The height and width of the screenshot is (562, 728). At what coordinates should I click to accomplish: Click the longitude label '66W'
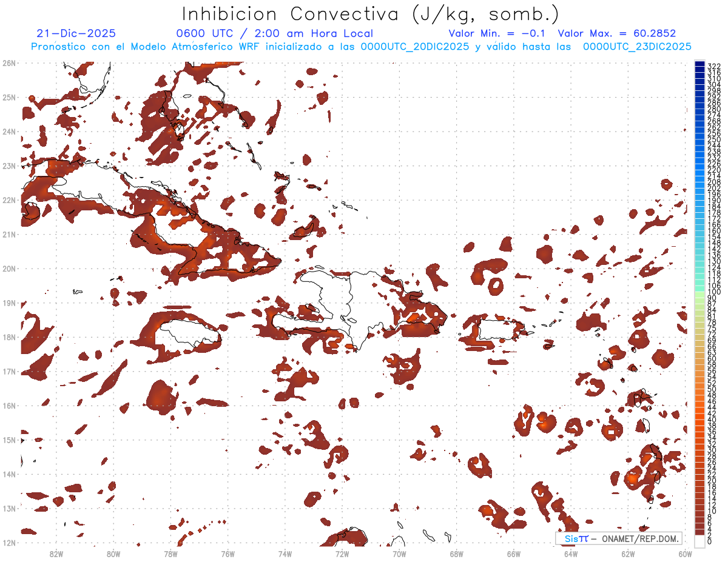click(x=513, y=554)
